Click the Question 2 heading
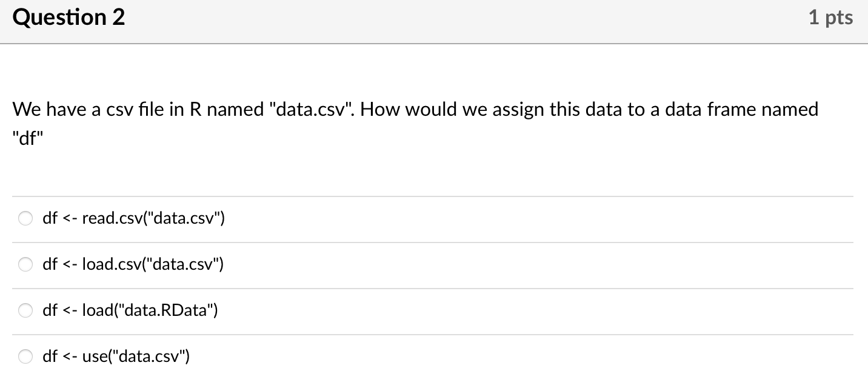This screenshot has height=388, width=868. pyautogui.click(x=68, y=18)
